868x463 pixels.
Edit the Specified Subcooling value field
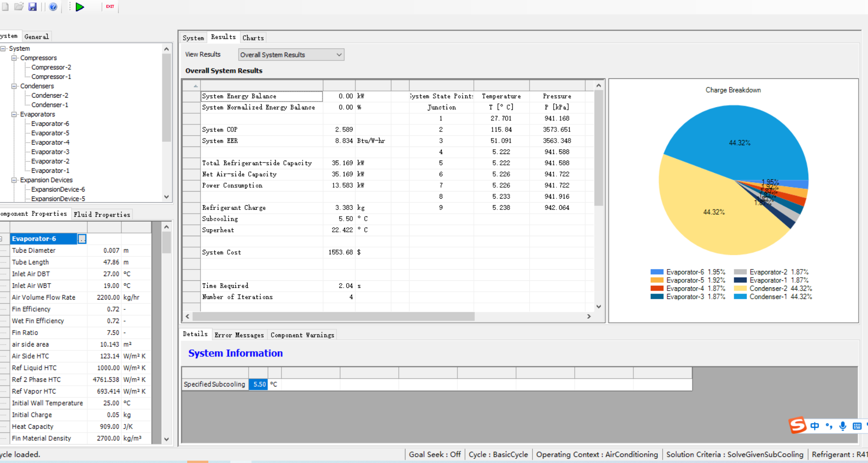coord(258,384)
